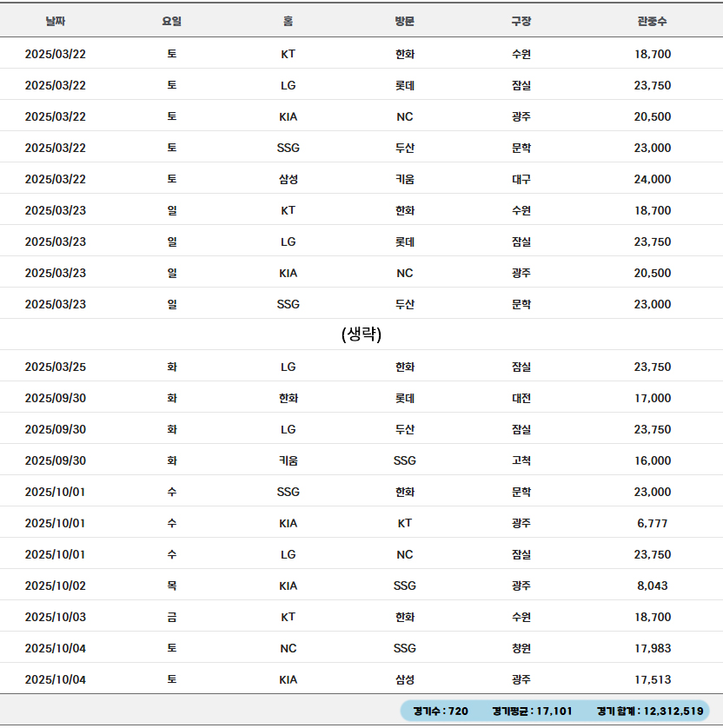Viewport: 723px width, 728px height.
Task: Sort by the 관중수 column header
Action: tap(653, 21)
